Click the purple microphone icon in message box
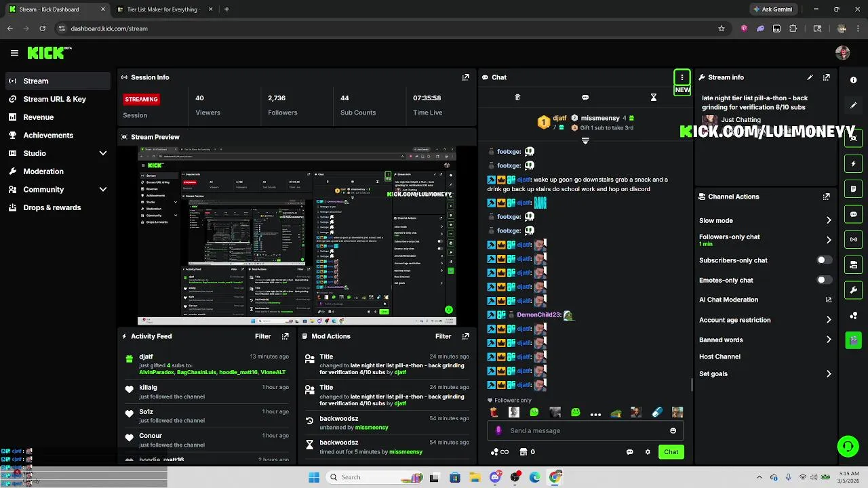This screenshot has width=868, height=488. [498, 430]
